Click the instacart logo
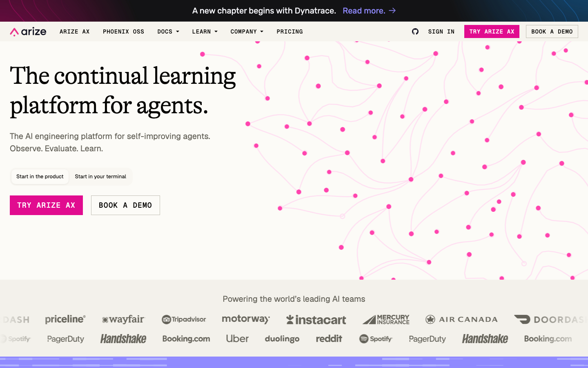This screenshot has height=368, width=588. [x=316, y=320]
